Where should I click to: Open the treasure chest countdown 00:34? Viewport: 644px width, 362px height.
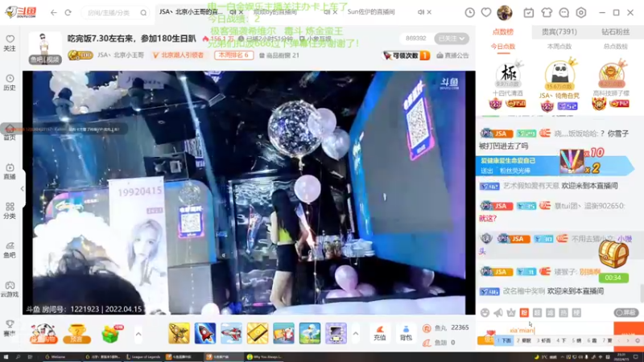pyautogui.click(x=613, y=261)
